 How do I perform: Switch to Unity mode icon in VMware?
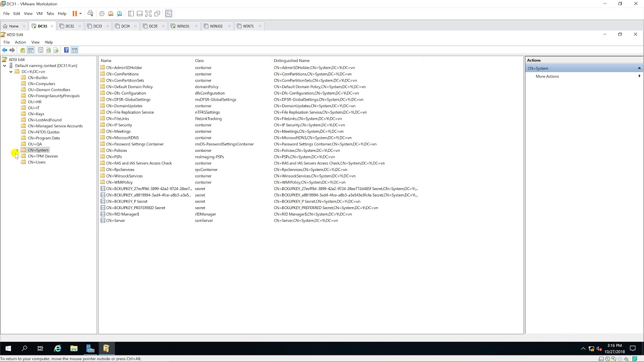[x=157, y=14]
